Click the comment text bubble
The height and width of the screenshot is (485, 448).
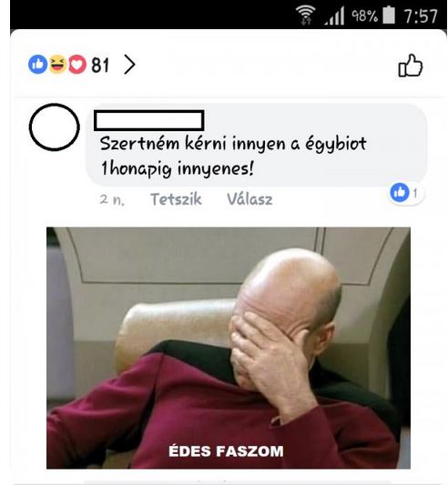257,145
